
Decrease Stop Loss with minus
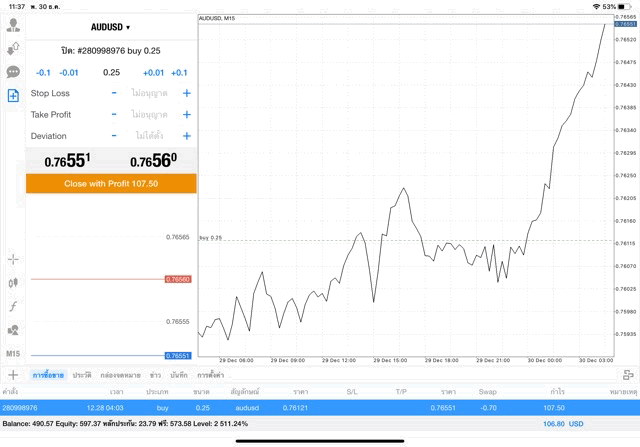114,93
